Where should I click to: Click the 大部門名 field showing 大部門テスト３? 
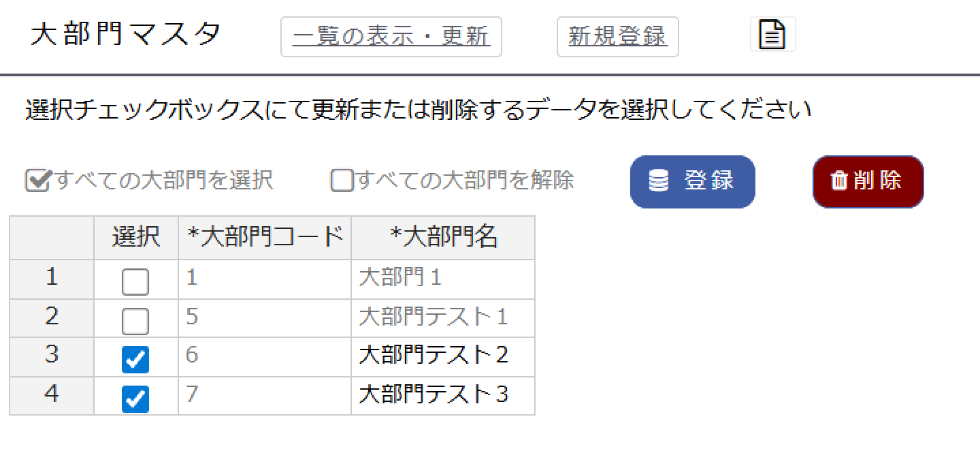pyautogui.click(x=442, y=396)
